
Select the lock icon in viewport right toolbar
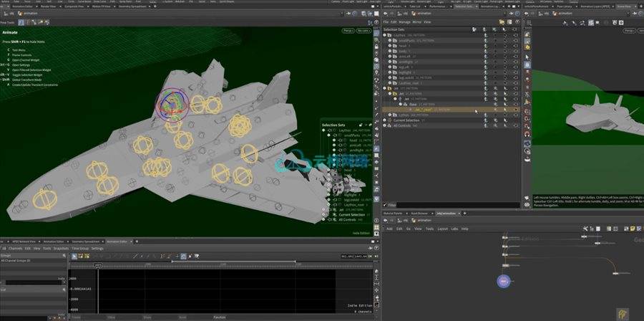click(x=376, y=46)
